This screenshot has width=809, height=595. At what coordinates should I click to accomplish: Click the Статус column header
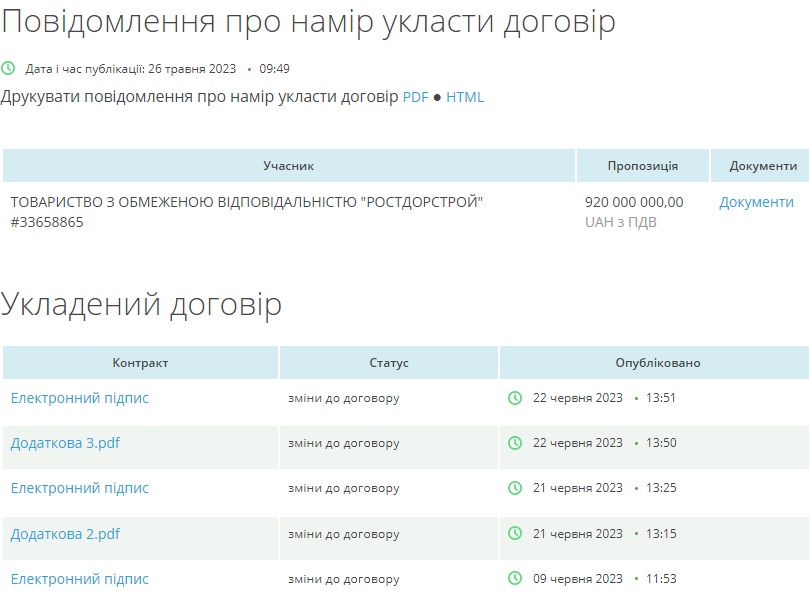tap(389, 363)
